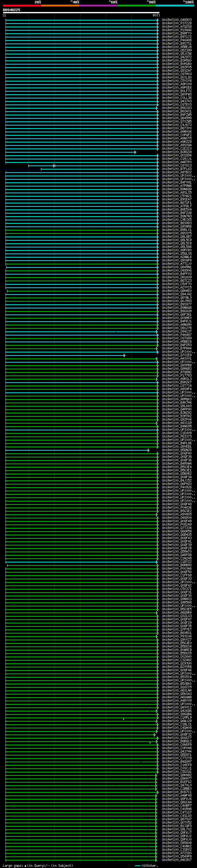The image size is (197, 868).
Task: Open the UniRef100_A7QZG8 entry
Action: pyautogui.click(x=177, y=26)
